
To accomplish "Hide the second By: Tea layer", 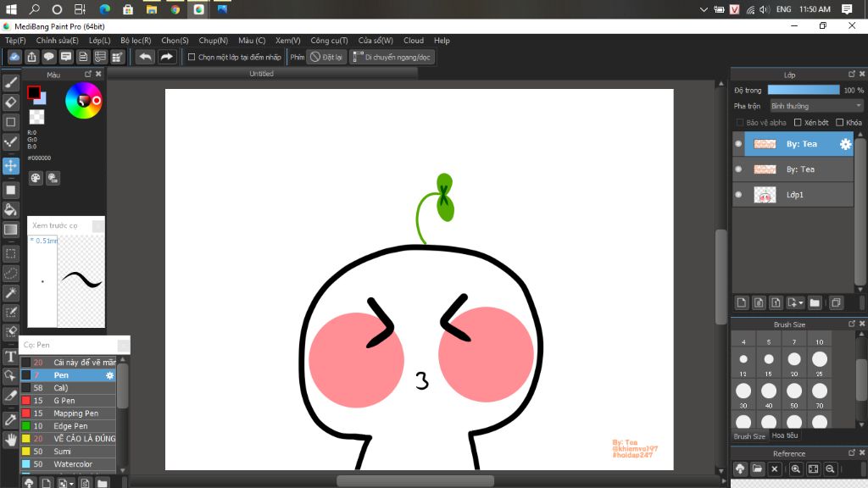I will (x=738, y=169).
